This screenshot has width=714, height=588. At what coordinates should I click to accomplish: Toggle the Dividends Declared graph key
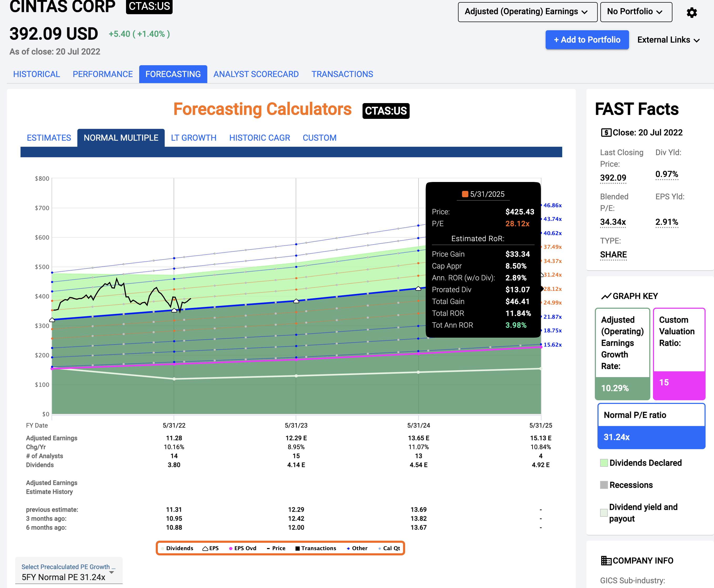pos(641,463)
